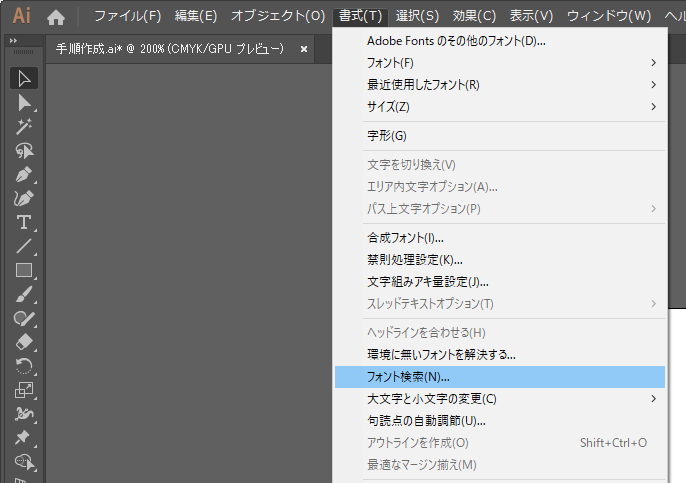Expand the toolbar with double-arrow icon
Image resolution: width=686 pixels, height=483 pixels.
tap(14, 41)
